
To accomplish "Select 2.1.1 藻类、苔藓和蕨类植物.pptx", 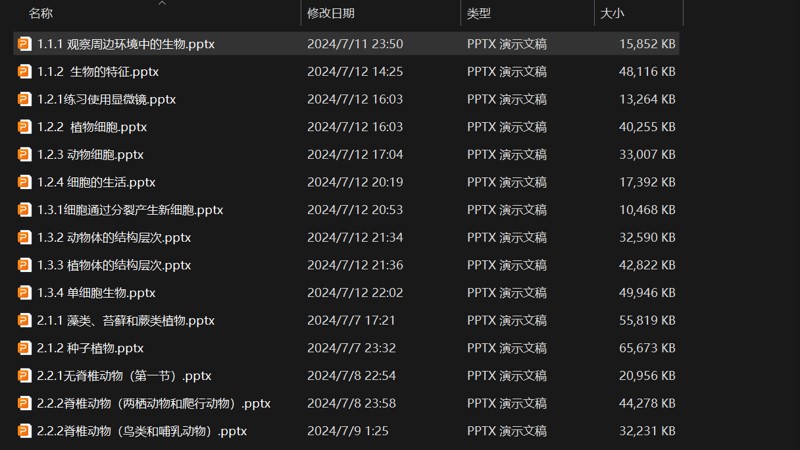I will 126,321.
